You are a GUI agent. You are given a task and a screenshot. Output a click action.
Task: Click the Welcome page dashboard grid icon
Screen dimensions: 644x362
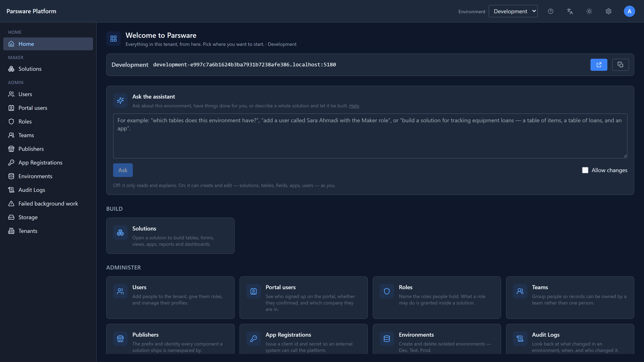[114, 38]
